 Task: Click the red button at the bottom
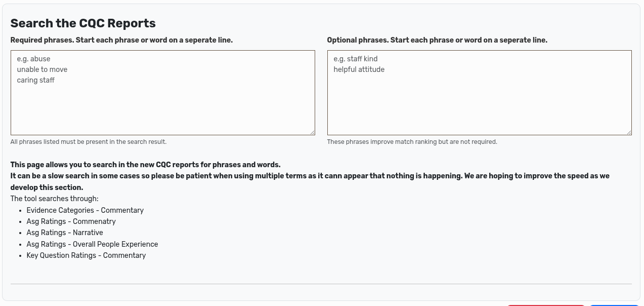coord(545,304)
